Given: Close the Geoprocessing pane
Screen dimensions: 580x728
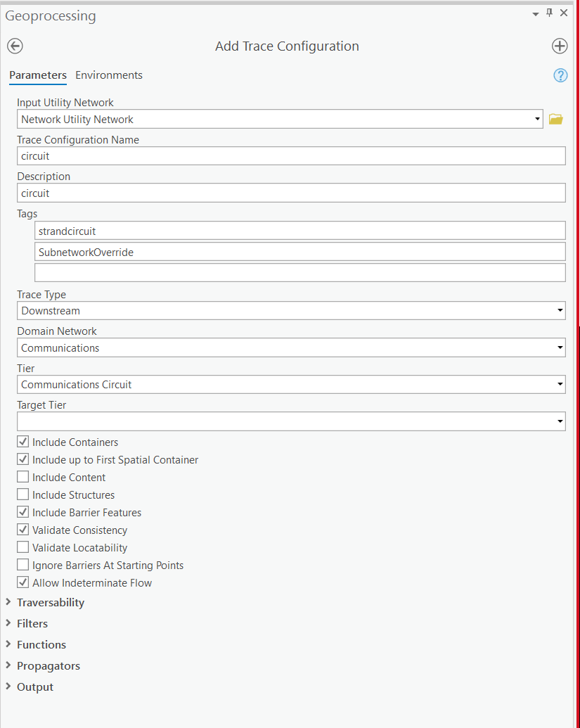Looking at the screenshot, I should tap(564, 13).
